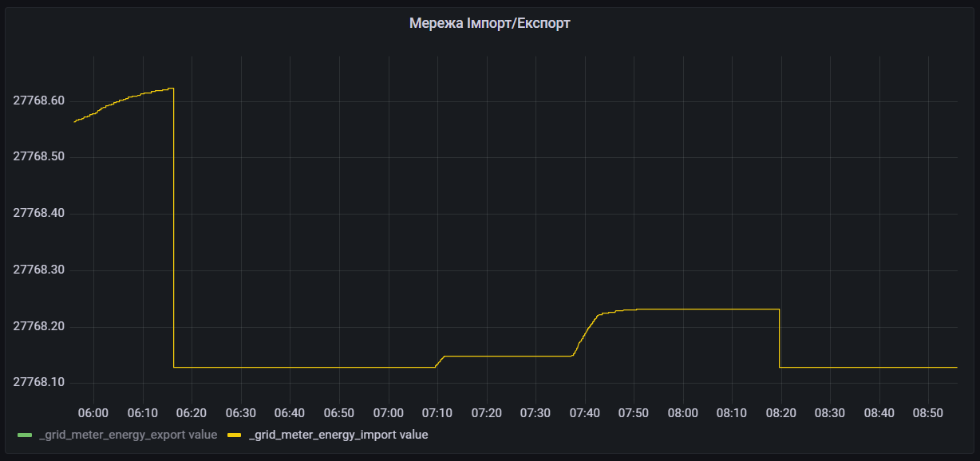Open the Мережа Імпорт/Експорт panel title menu
980x461 pixels.
489,23
